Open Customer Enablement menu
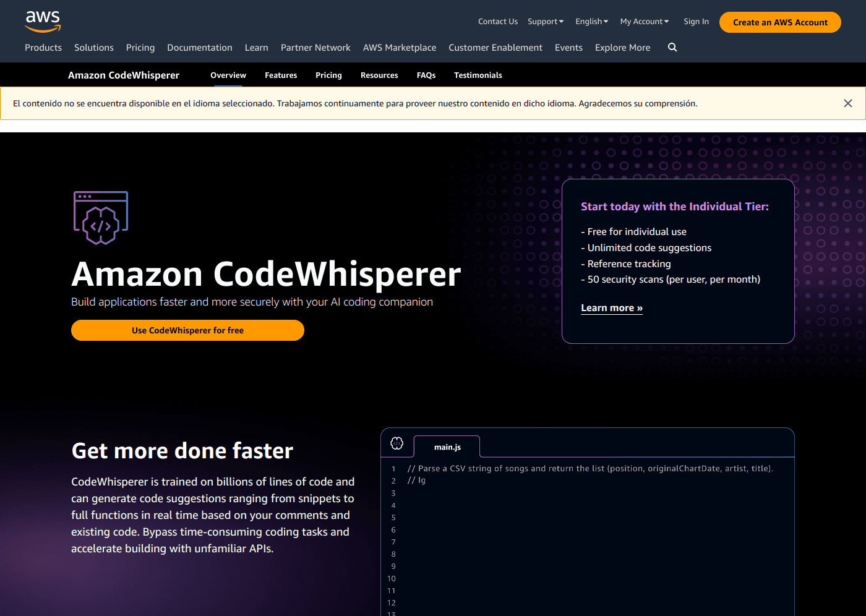Image resolution: width=866 pixels, height=616 pixels. pos(495,48)
